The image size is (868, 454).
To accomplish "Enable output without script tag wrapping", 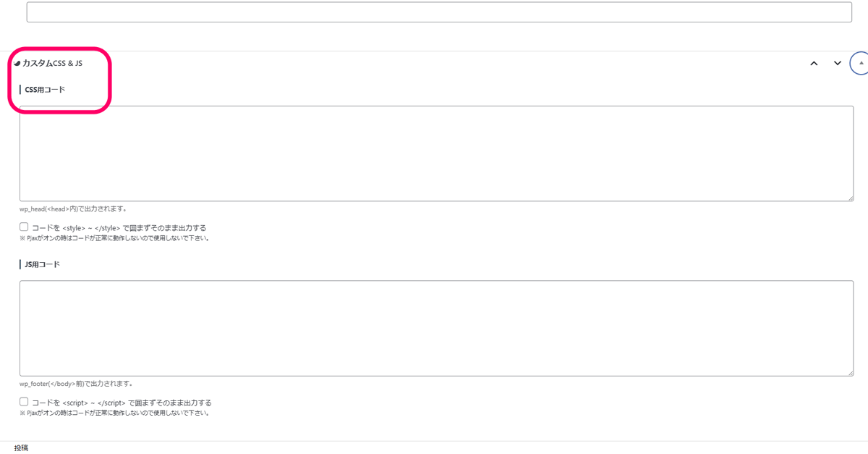I will 24,402.
